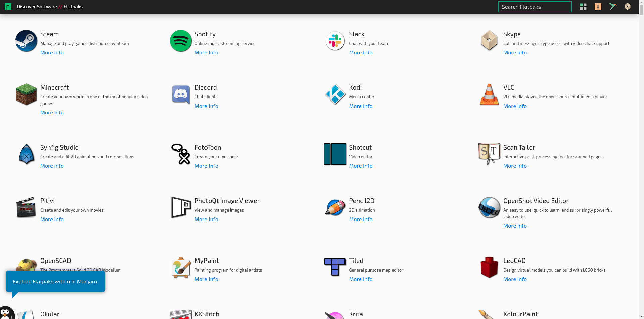Click the Explore Flatpaks within Manjaro tooltip
The image size is (644, 319).
point(55,282)
